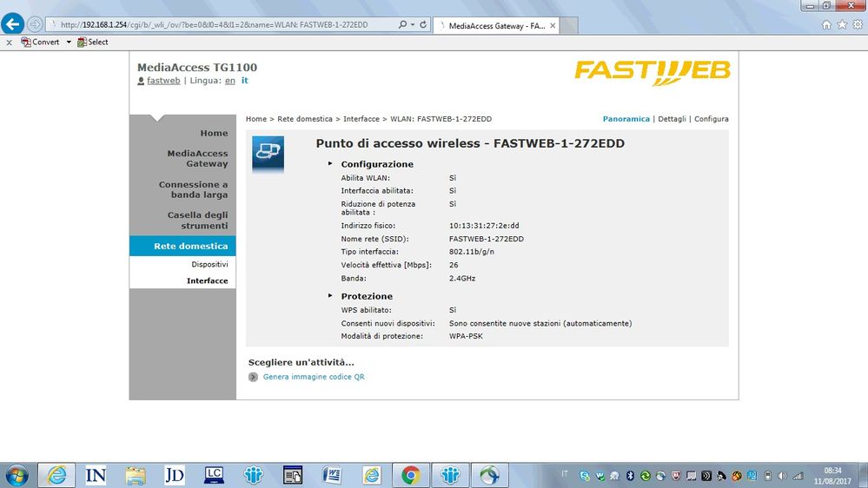This screenshot has width=868, height=488.
Task: Open browser Tools gear icon
Action: click(858, 24)
